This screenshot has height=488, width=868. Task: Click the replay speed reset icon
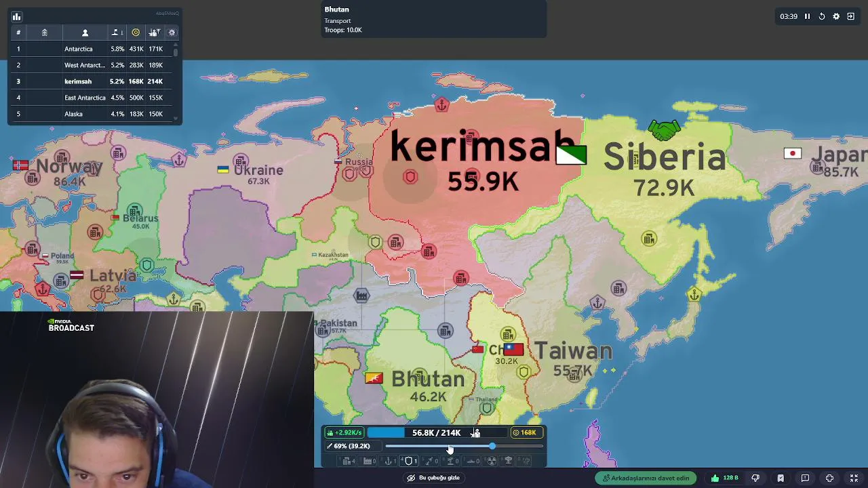(822, 16)
